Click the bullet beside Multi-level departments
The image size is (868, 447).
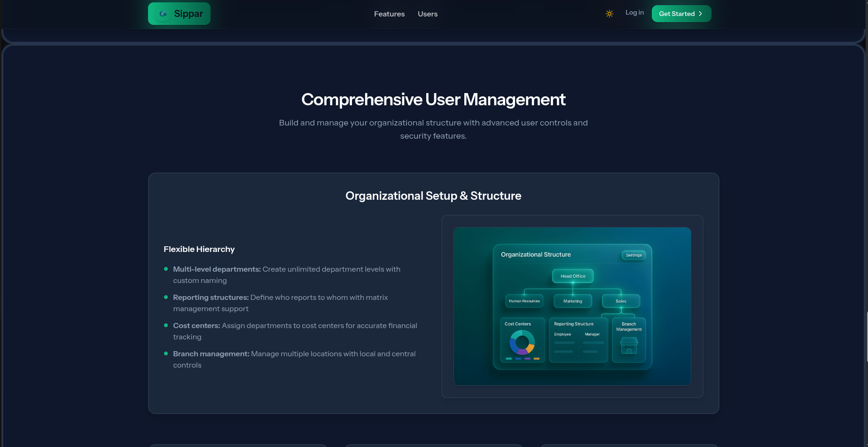[166, 269]
